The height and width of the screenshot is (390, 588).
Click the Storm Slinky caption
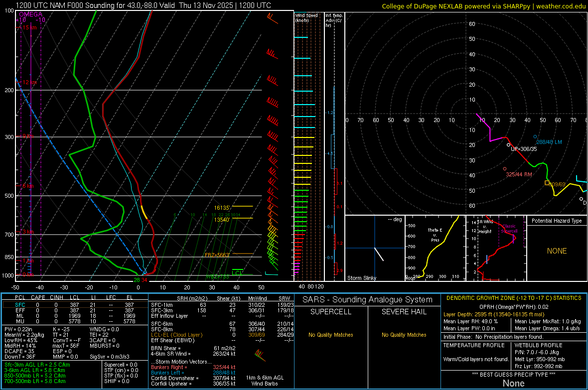(361, 278)
